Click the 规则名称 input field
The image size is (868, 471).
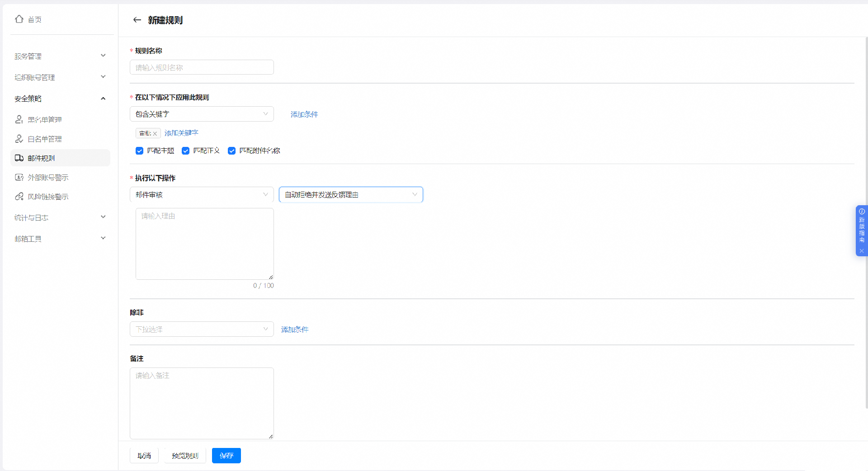pyautogui.click(x=202, y=67)
